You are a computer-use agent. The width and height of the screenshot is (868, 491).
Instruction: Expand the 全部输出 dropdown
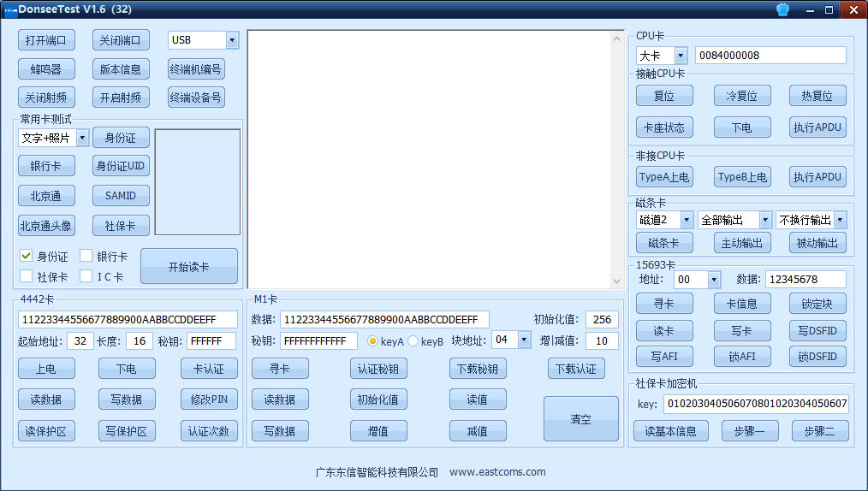click(x=765, y=220)
